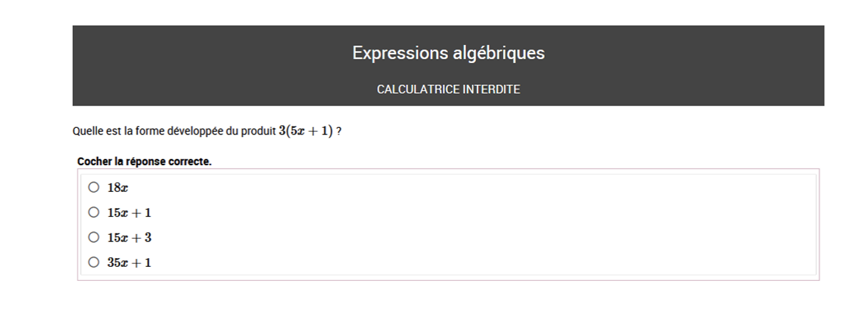868x309 pixels.
Task: Click the word "Cocher" in the instruction
Action: tap(95, 161)
